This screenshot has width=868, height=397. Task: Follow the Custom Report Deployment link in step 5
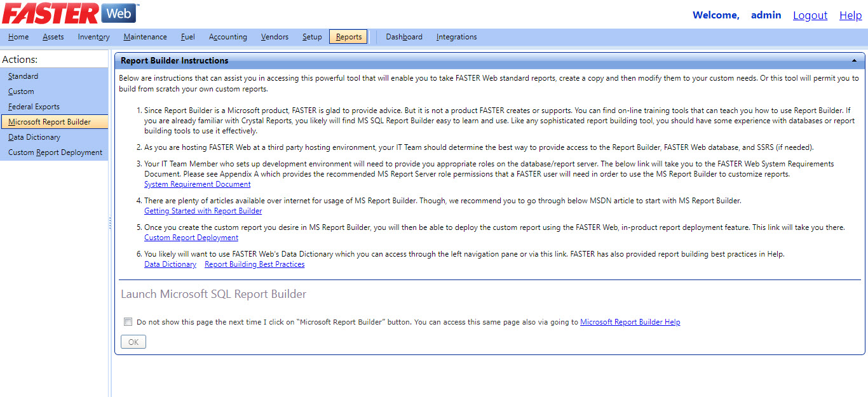[x=191, y=238]
